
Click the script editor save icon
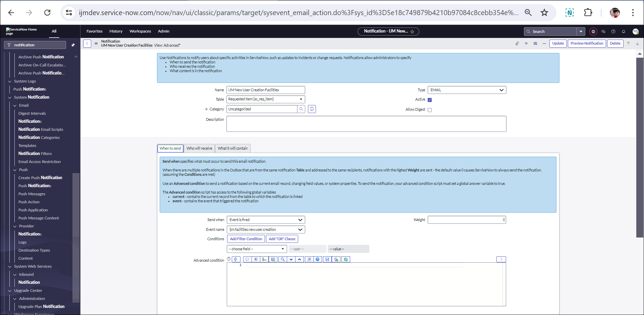(327, 259)
